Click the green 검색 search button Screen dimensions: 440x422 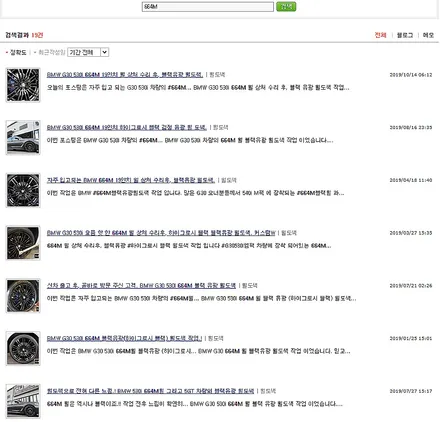pos(286,7)
